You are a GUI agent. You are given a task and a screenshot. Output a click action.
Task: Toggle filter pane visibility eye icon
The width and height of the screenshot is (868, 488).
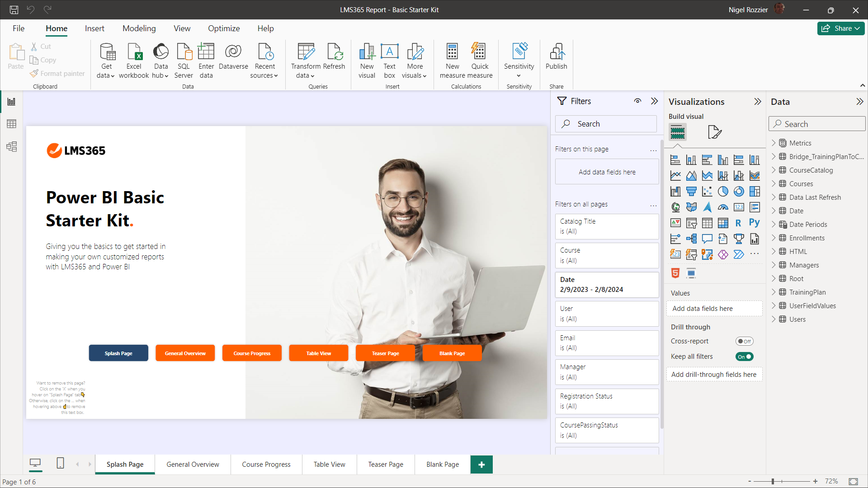coord(637,101)
